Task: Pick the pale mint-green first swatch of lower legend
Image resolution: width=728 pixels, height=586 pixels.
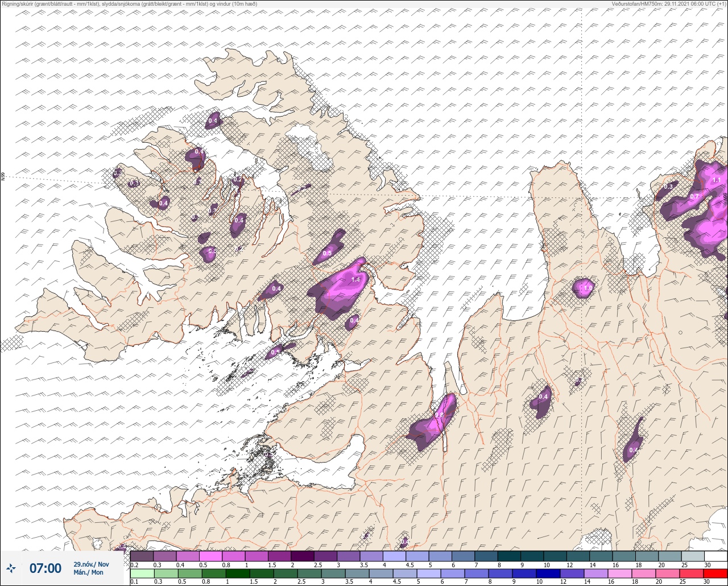Action: 142,573
